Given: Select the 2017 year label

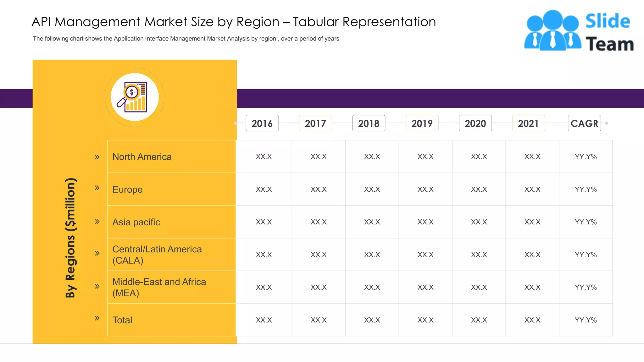Looking at the screenshot, I should coord(315,123).
